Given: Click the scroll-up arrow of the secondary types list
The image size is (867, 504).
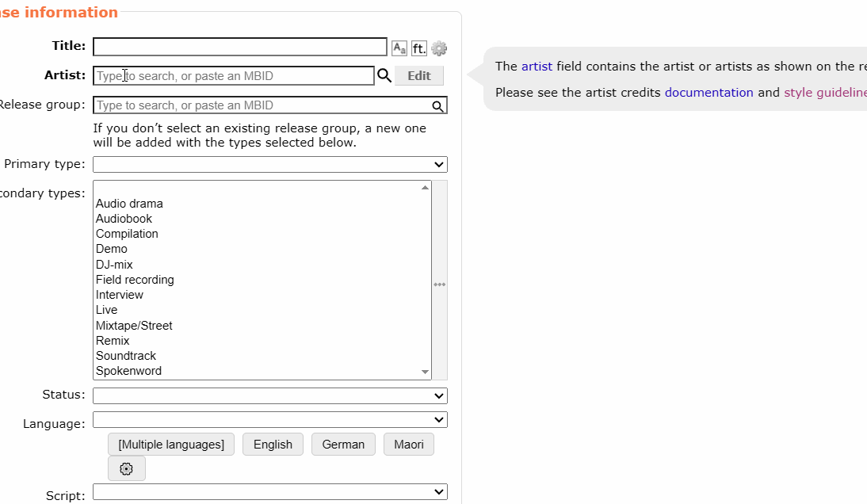Looking at the screenshot, I should pos(425,188).
